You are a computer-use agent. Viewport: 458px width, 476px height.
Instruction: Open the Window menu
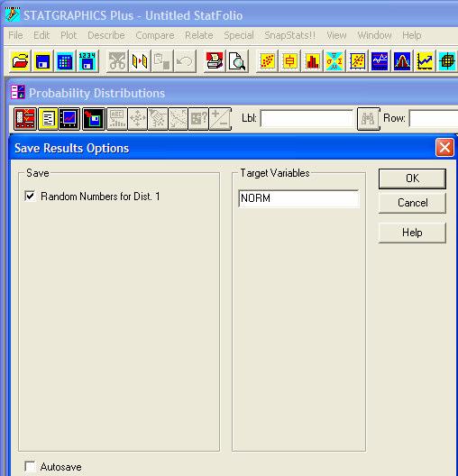tap(374, 35)
